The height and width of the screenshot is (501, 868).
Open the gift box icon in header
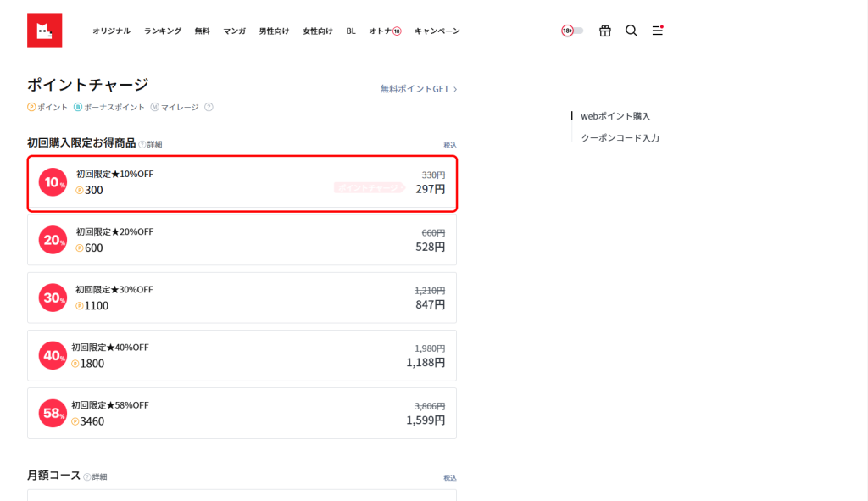tap(604, 31)
